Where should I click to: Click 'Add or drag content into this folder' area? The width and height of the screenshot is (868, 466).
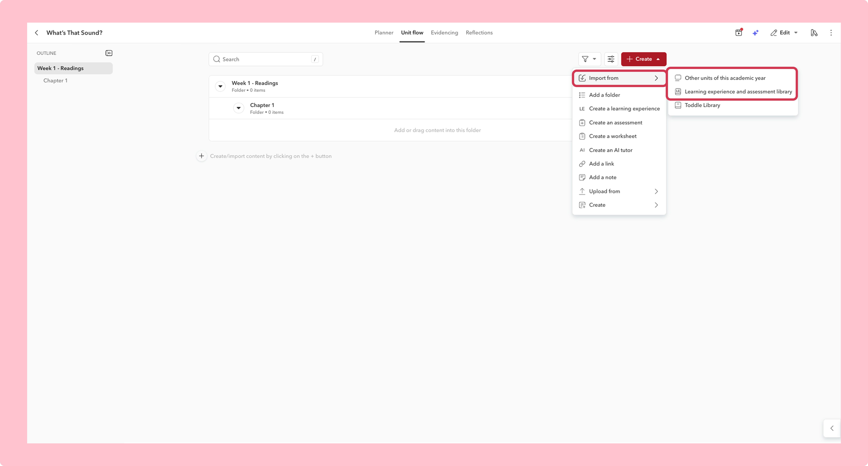click(437, 130)
